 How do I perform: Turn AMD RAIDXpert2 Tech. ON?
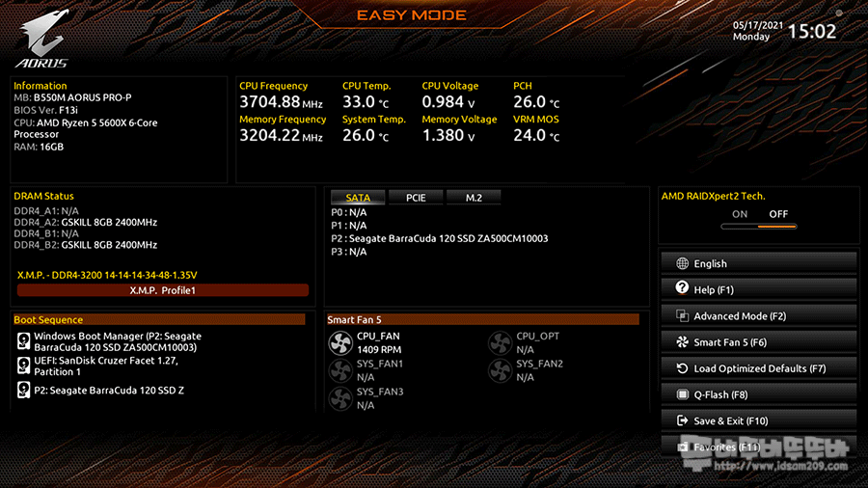tap(740, 214)
